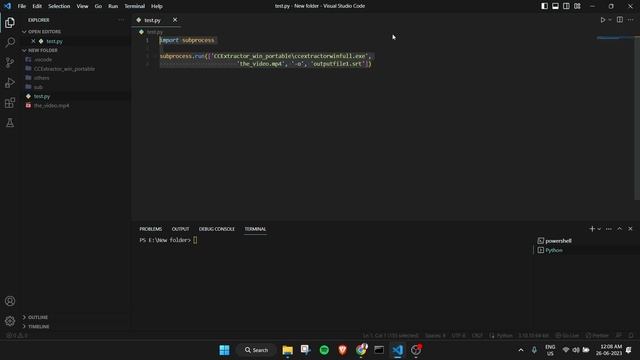Toggle the bottom panel layout
Screen dimensions: 640x360
click(x=556, y=6)
